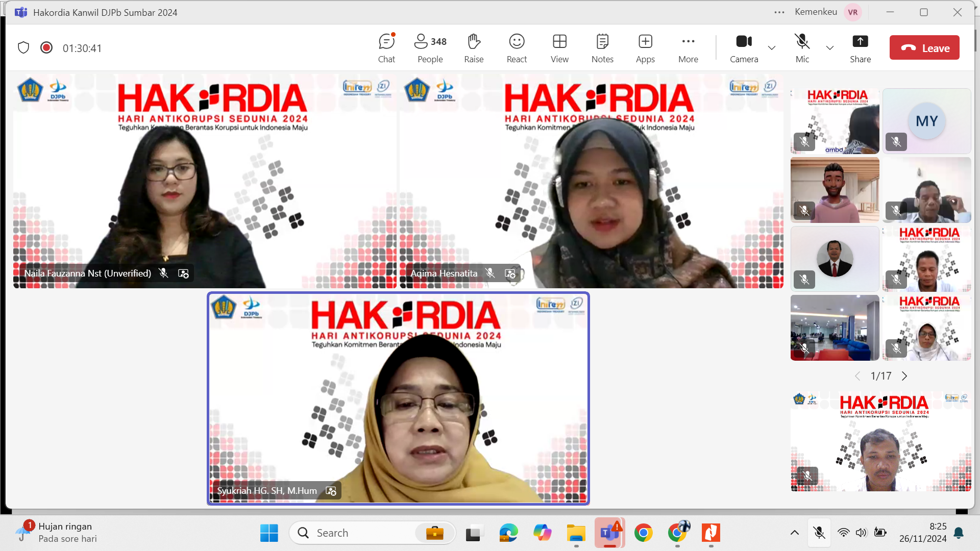Show the People list with 348 participants
This screenshot has width=980, height=551.
coord(430,48)
